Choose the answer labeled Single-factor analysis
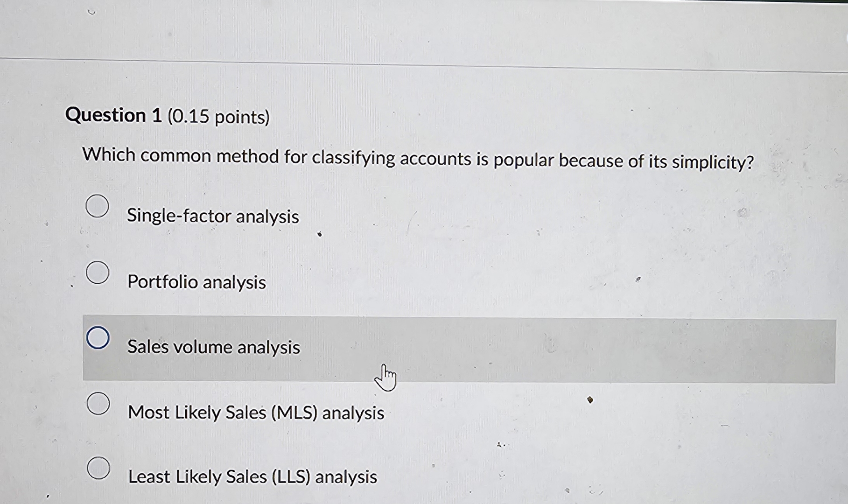This screenshot has width=848, height=504. (213, 216)
